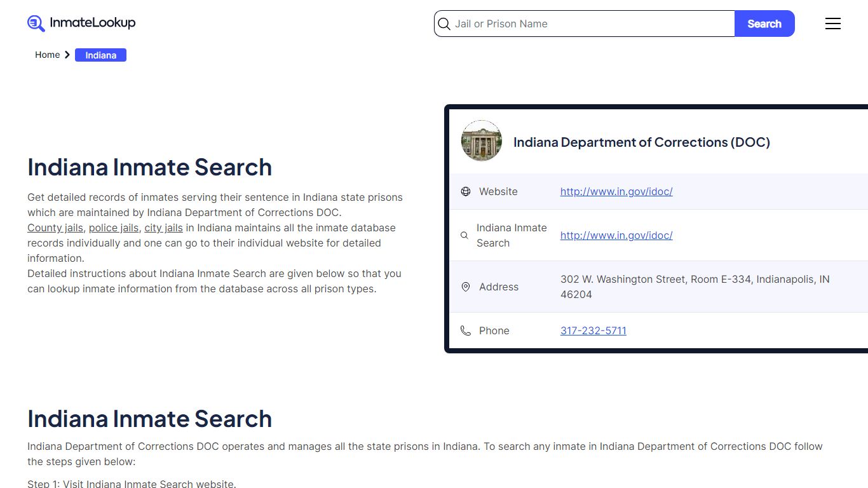Click the magnifier icon beside Indiana Inmate Search

coord(465,235)
